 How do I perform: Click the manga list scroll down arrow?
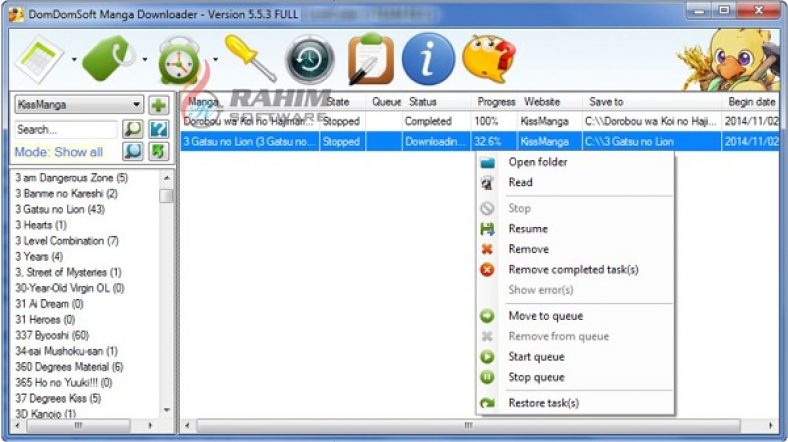[x=166, y=410]
